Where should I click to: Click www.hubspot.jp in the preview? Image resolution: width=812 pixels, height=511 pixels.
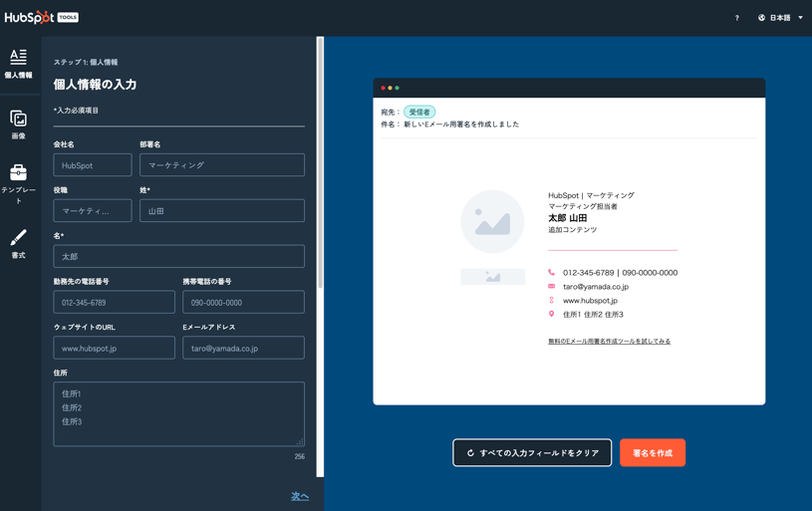pyautogui.click(x=591, y=300)
